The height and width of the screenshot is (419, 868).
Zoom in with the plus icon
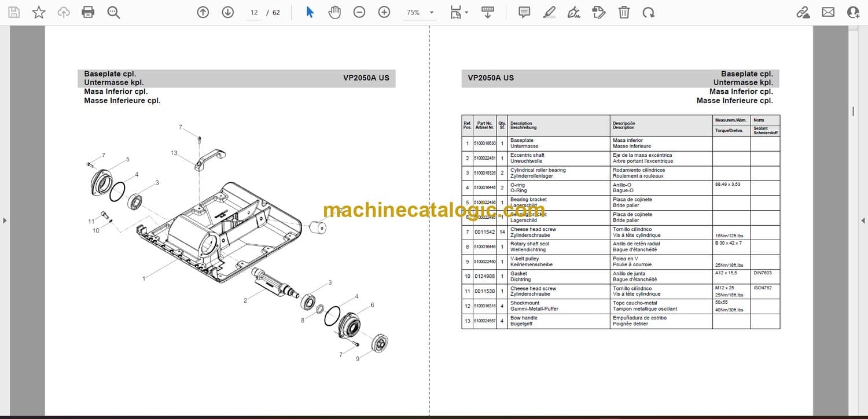384,12
